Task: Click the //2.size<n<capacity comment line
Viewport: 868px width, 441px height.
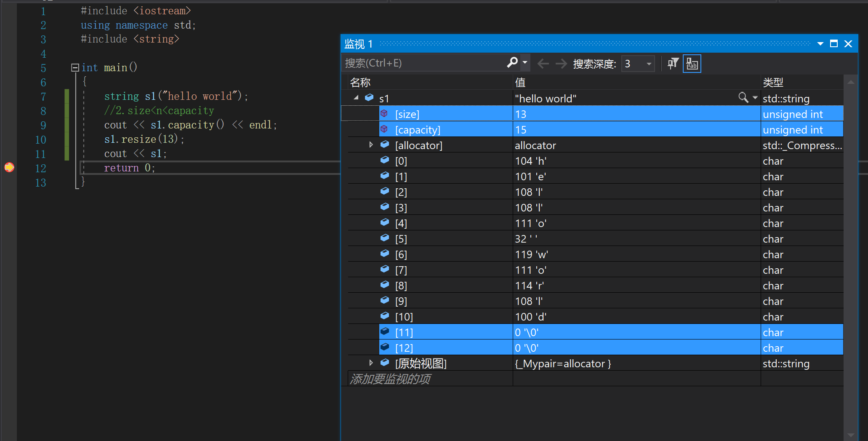Action: pyautogui.click(x=159, y=110)
